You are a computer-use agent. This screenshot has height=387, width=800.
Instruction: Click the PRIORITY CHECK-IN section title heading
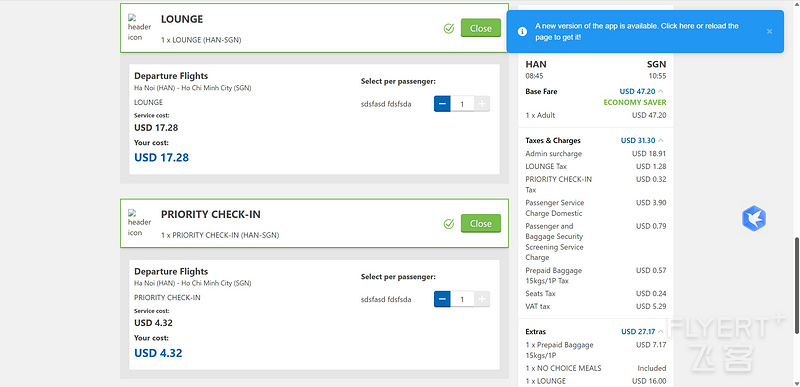(x=211, y=215)
